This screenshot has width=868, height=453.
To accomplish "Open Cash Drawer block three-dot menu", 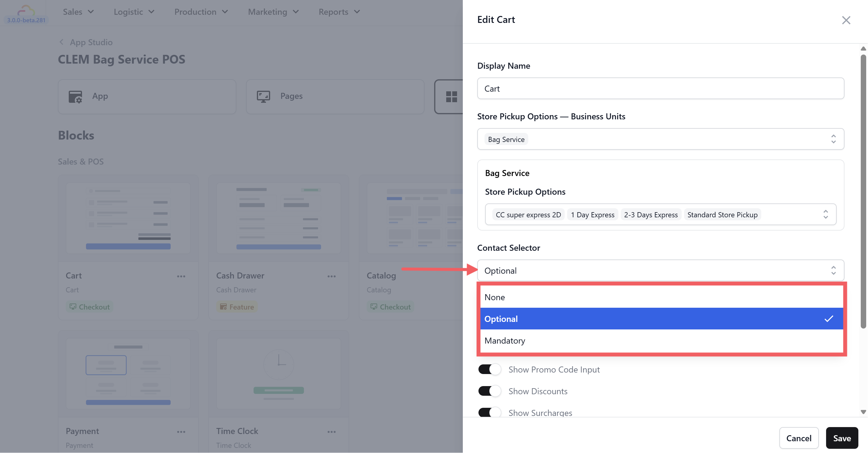I will click(331, 276).
